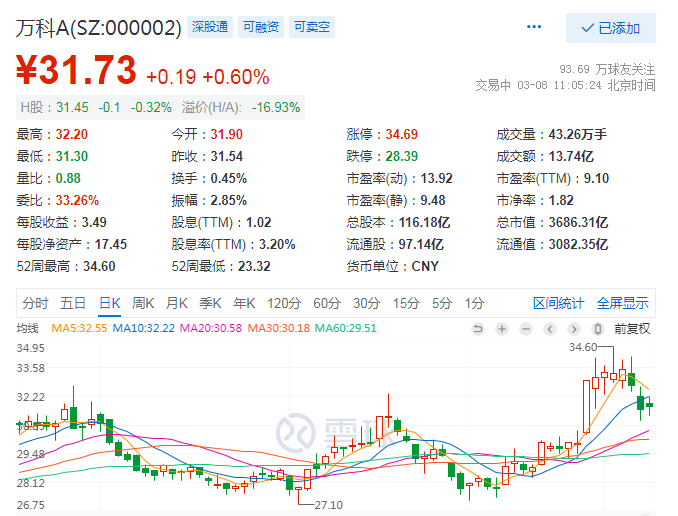Switch to the 120分 chart tab
678x516 pixels.
[x=284, y=303]
